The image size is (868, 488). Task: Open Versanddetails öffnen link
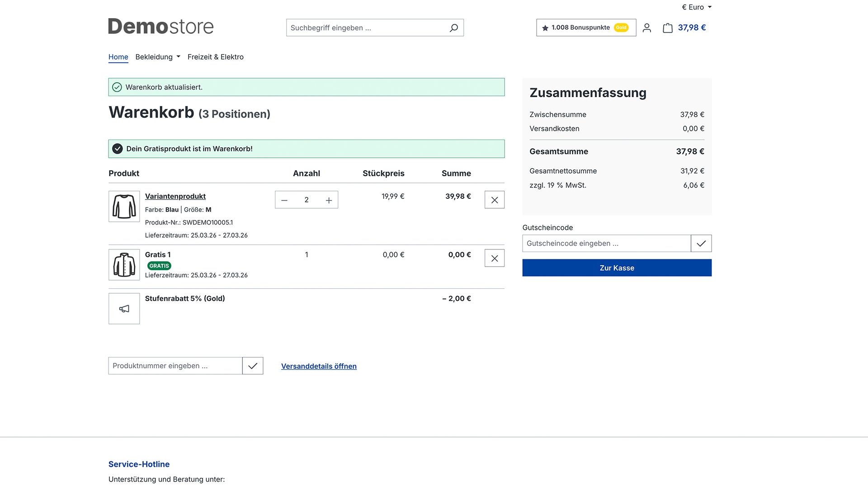(x=319, y=366)
